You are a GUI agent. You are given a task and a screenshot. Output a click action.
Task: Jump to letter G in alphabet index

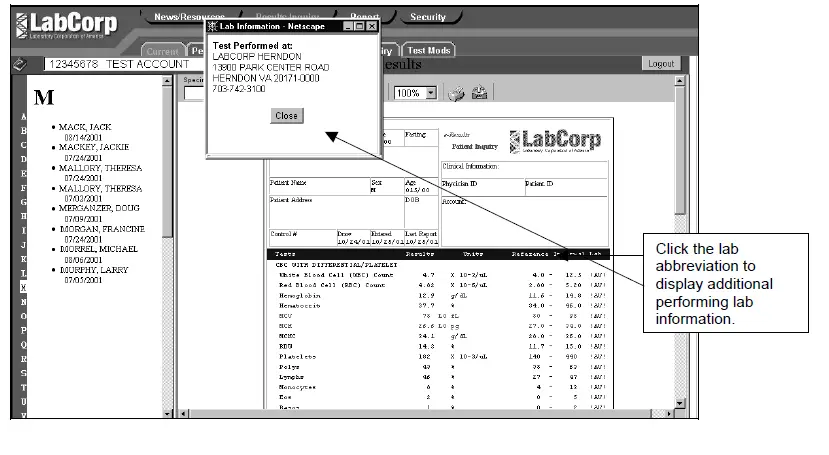coord(23,202)
